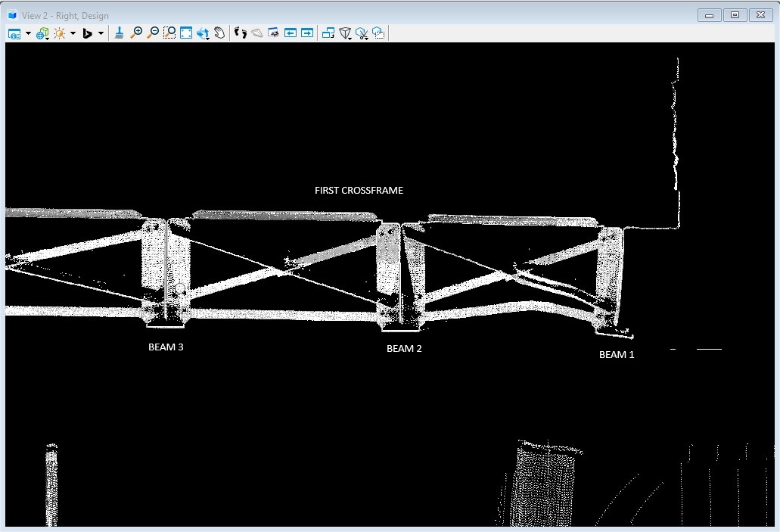This screenshot has height=532, width=780.
Task: Select the Zoom Out magnifier tool
Action: coord(153,33)
